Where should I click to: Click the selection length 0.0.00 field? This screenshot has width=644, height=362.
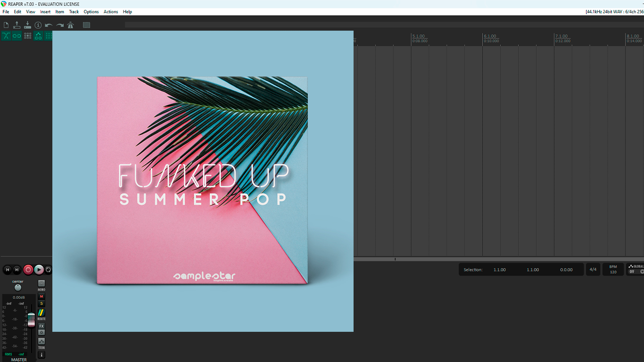click(x=566, y=270)
